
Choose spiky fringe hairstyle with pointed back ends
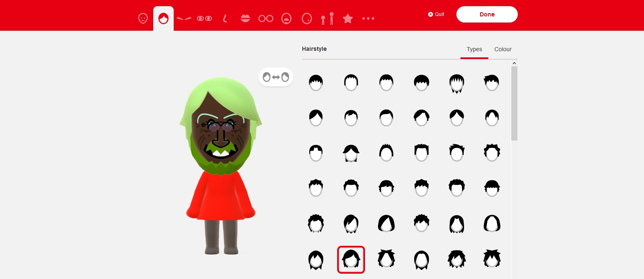click(x=457, y=84)
